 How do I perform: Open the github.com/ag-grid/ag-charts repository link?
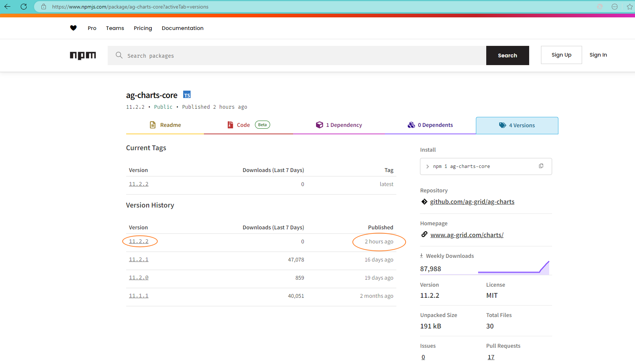472,202
